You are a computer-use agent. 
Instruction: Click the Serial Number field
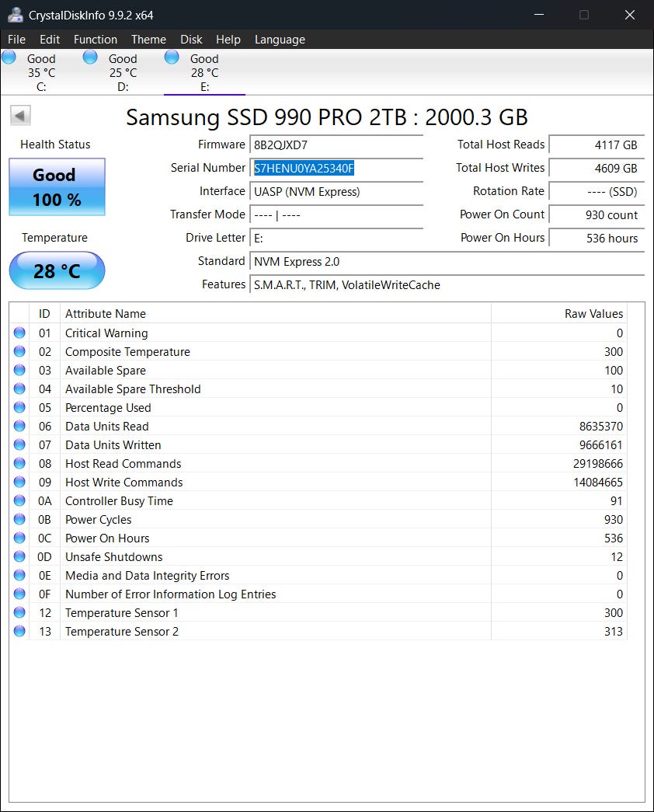click(x=336, y=169)
